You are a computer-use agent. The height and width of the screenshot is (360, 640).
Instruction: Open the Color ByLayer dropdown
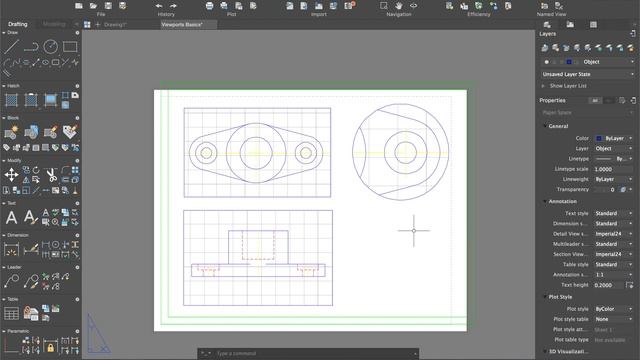coord(614,138)
